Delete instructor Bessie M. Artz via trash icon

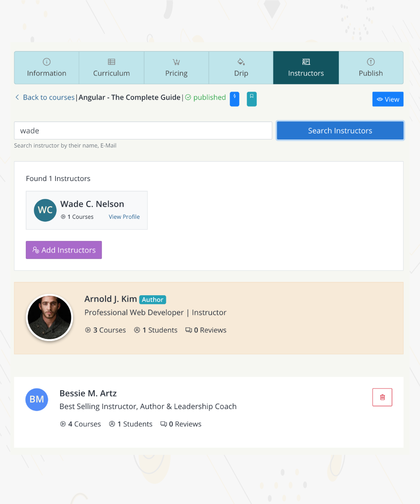pos(382,397)
